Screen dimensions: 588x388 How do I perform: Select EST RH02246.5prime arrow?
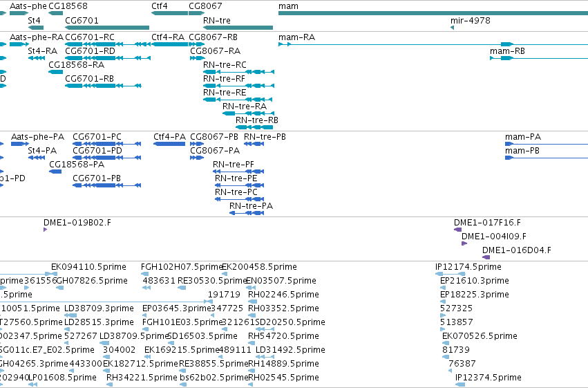[253, 302]
